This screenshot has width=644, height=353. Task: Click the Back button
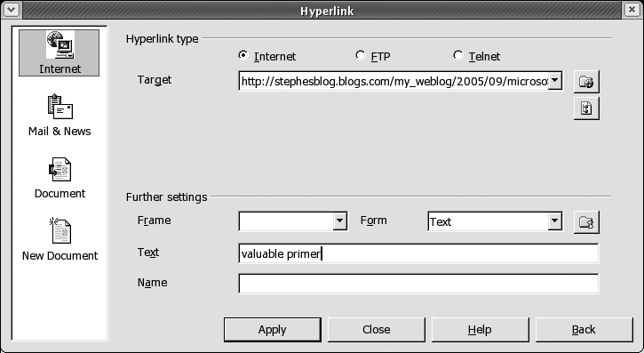[584, 330]
